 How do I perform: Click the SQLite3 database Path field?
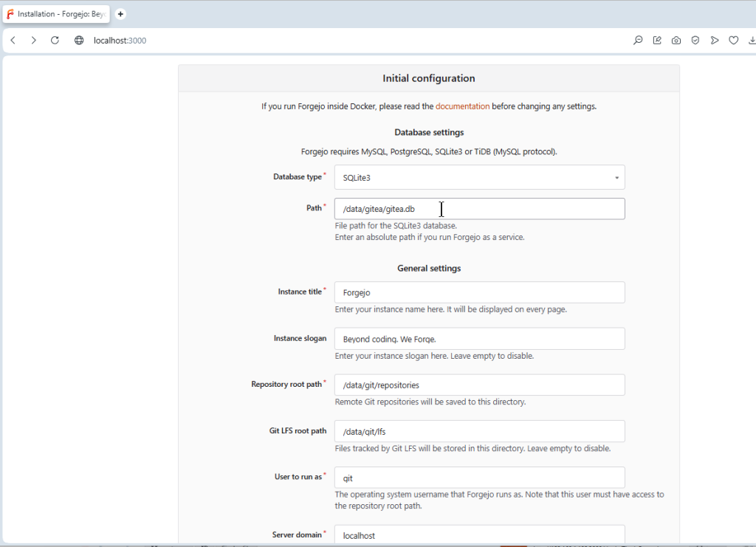(x=479, y=209)
